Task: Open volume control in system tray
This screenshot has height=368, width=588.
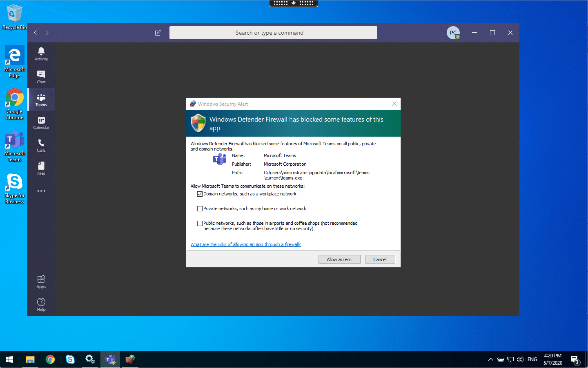Action: (x=520, y=360)
